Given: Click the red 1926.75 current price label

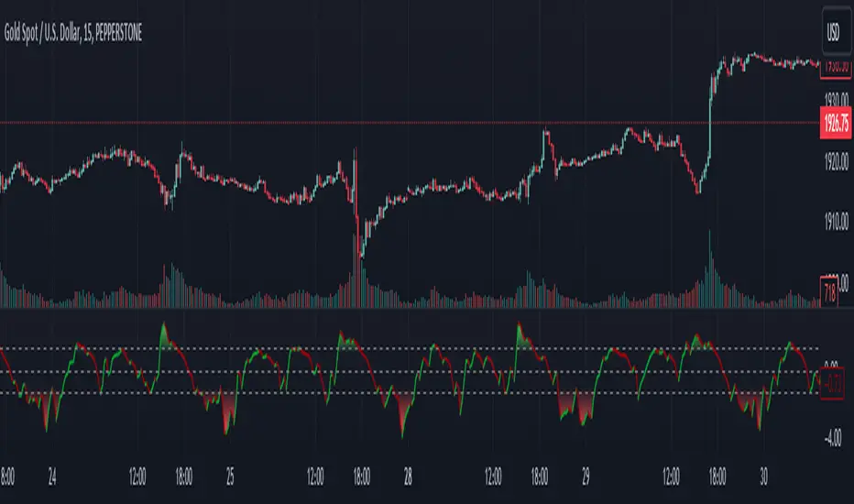Looking at the screenshot, I should pyautogui.click(x=834, y=122).
